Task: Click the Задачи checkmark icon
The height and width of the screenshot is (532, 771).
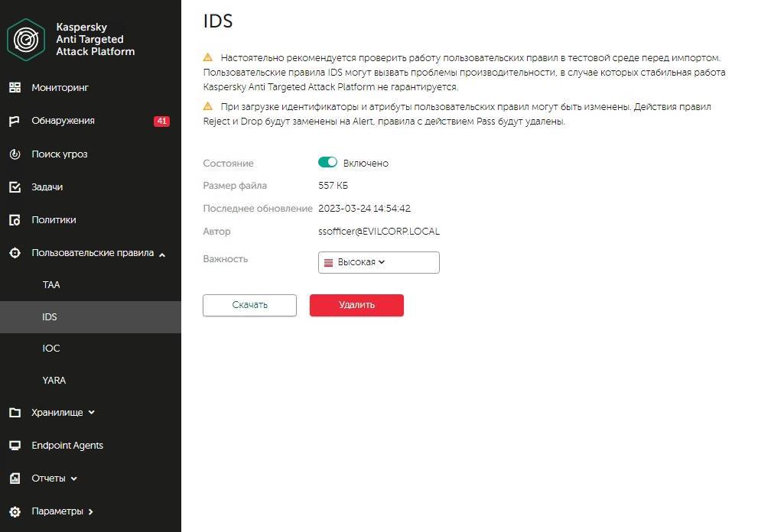Action: (x=15, y=187)
